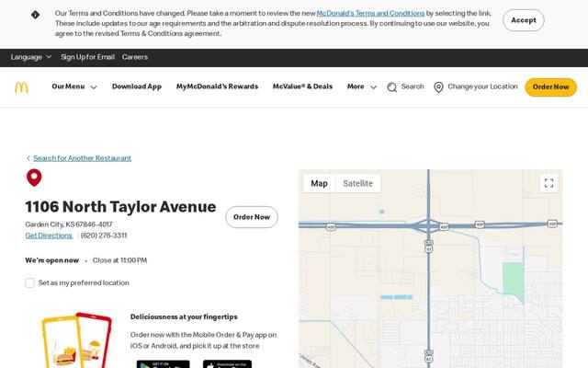
Task: Check Set as my preferred location
Action: coord(30,282)
